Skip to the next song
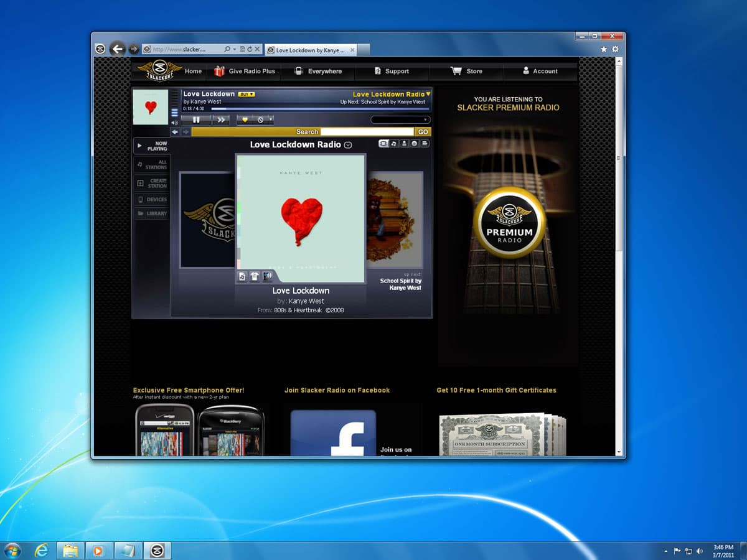The width and height of the screenshot is (747, 560). tap(220, 120)
